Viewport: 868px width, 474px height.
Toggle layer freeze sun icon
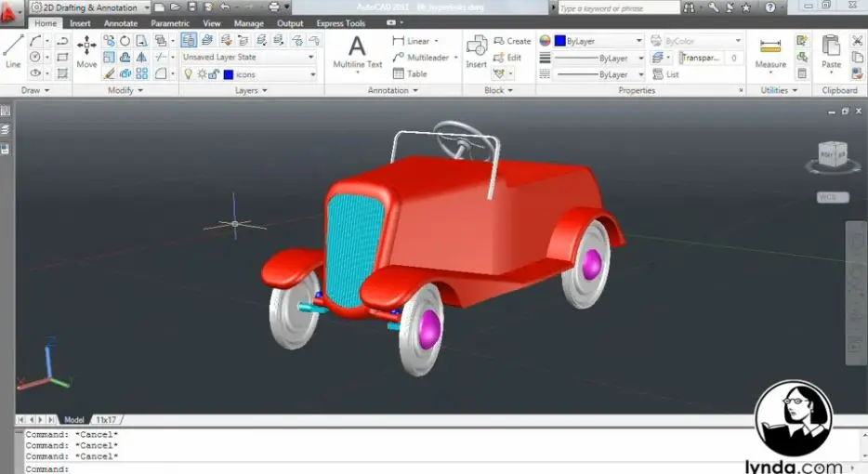[200, 74]
